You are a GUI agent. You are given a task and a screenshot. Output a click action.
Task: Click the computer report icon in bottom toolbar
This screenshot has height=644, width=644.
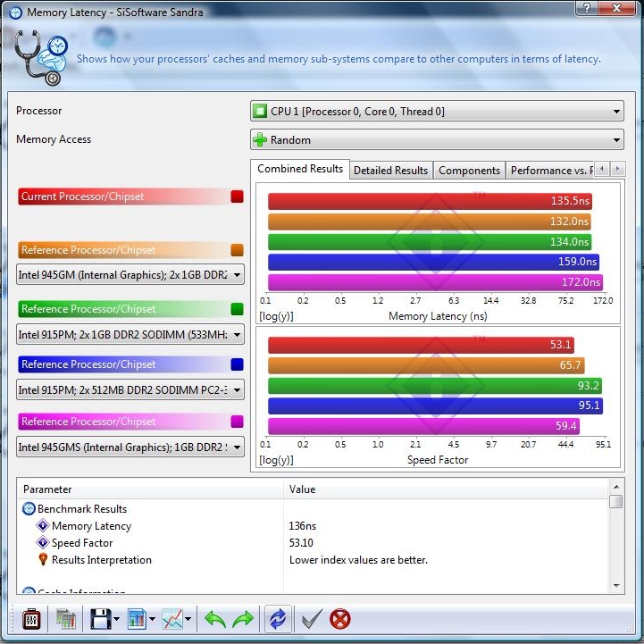66,619
